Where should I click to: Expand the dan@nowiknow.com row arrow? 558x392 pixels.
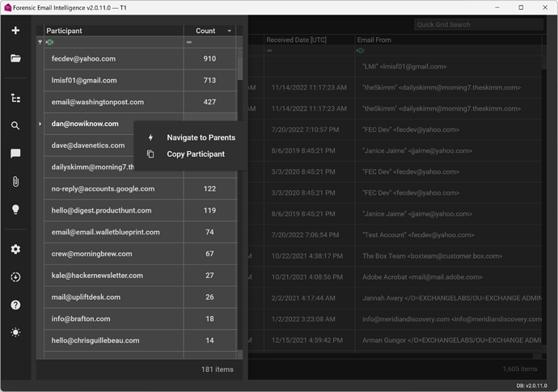coord(40,124)
